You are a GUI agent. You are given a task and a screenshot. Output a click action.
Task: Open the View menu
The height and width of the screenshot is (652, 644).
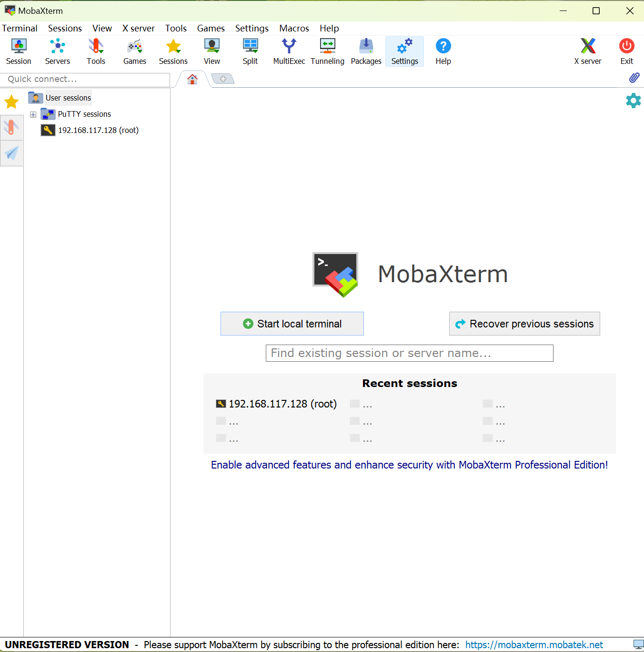coord(102,28)
